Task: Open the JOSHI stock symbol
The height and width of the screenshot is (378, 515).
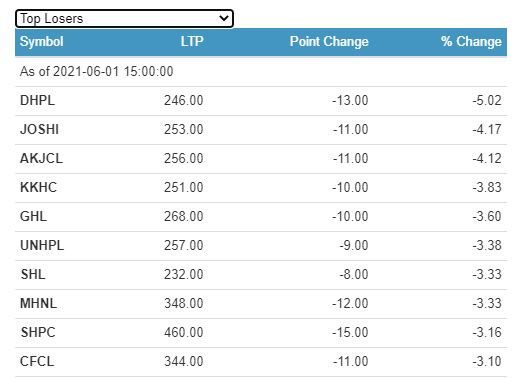Action: (x=39, y=129)
